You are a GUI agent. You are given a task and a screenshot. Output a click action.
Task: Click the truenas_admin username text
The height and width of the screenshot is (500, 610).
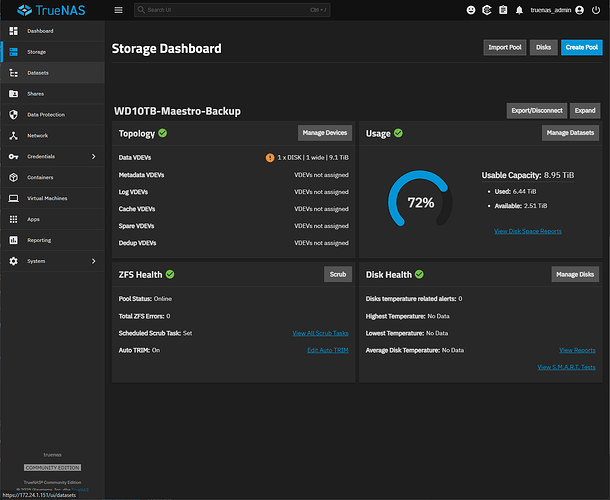550,10
